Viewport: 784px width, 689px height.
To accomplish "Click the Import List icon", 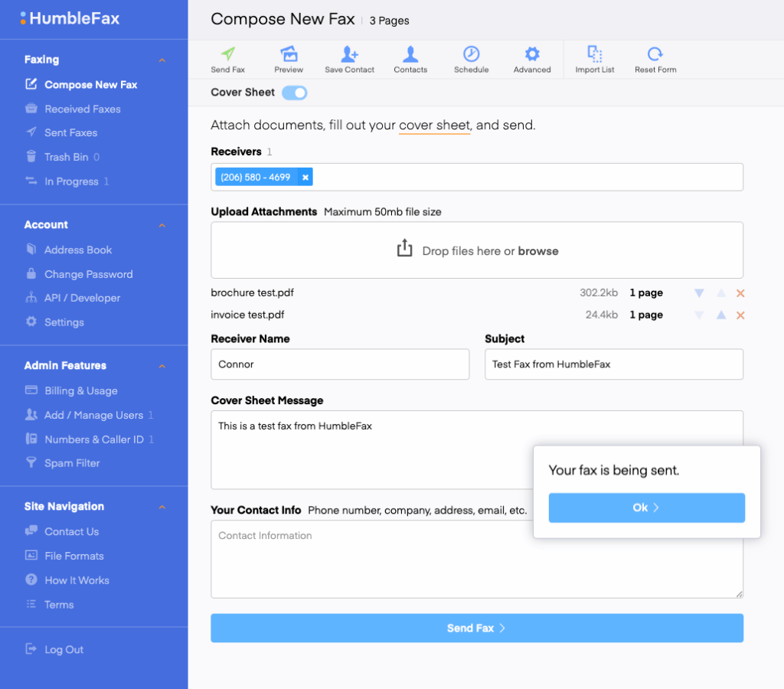I will pos(595,55).
